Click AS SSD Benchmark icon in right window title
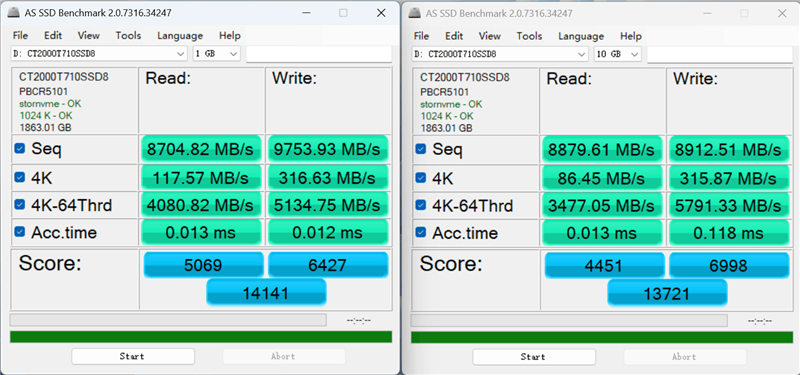The height and width of the screenshot is (375, 800). (x=415, y=13)
